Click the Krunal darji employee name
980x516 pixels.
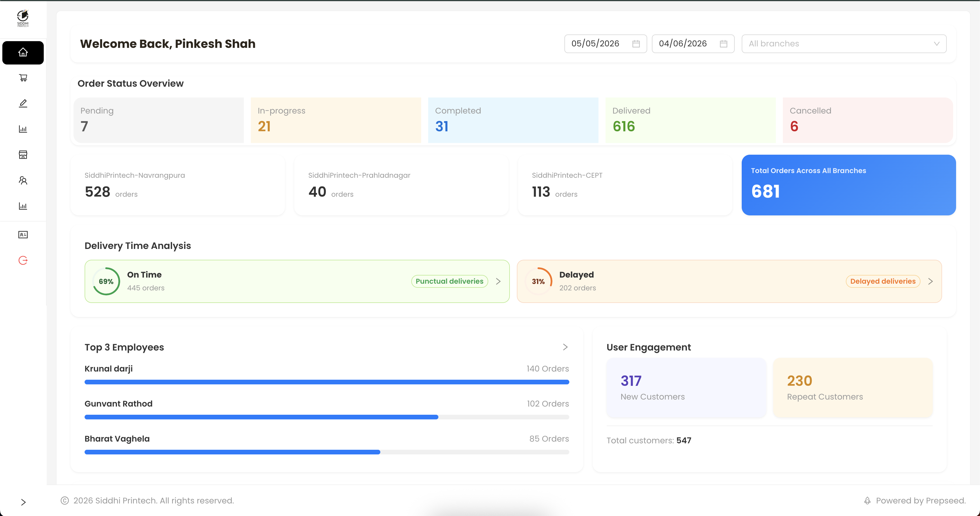point(108,369)
